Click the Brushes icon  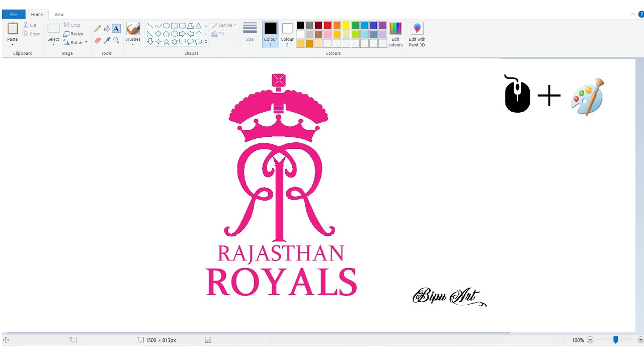coord(133,29)
